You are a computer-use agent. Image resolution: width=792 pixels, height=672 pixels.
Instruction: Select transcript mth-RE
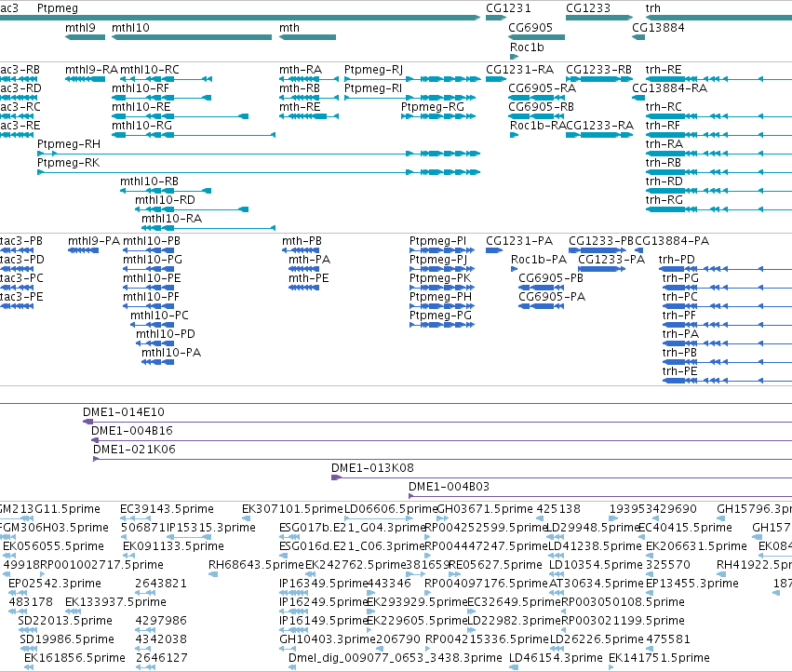coord(309,116)
